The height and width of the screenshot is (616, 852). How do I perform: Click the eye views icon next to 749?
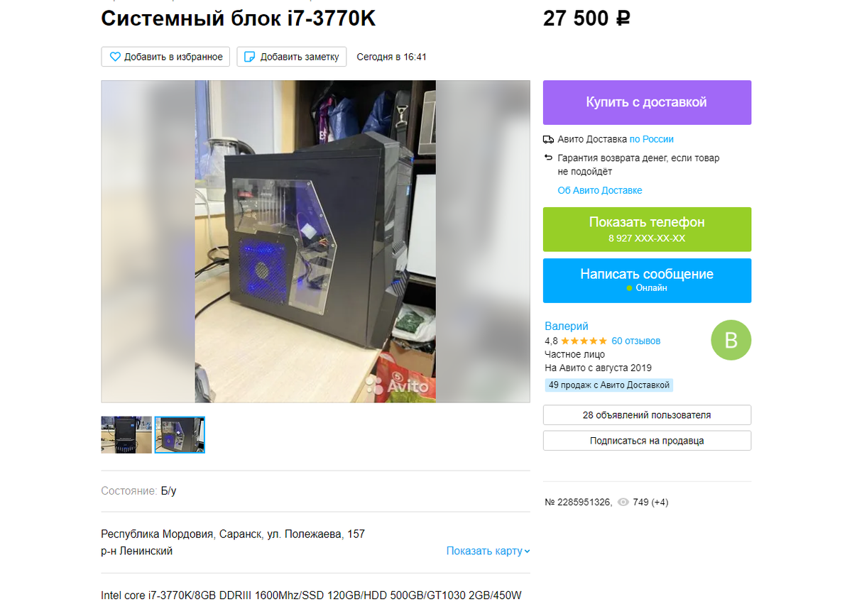623,502
